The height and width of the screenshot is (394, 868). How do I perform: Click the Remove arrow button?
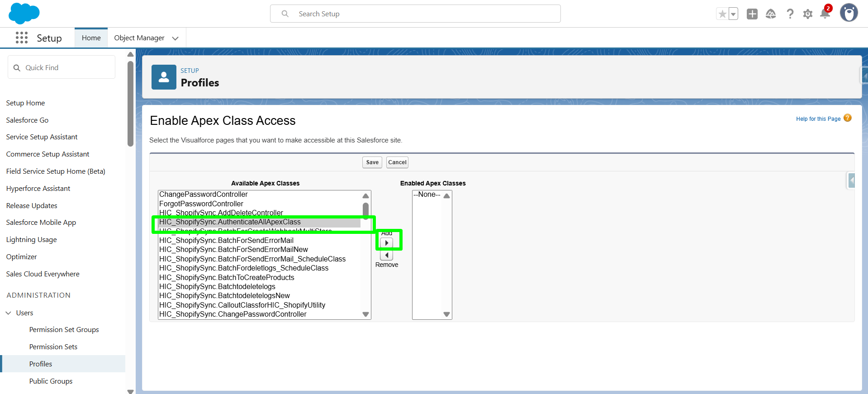(386, 255)
